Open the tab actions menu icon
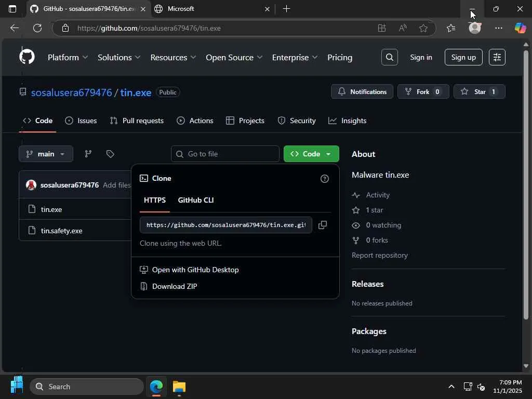This screenshot has height=399, width=532. (12, 9)
